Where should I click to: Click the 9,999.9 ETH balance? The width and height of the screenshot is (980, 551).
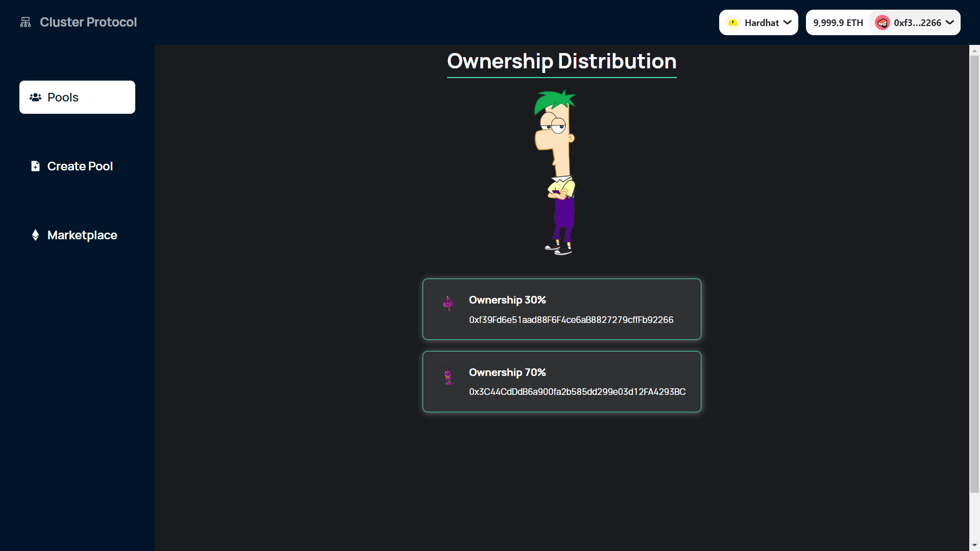coord(838,22)
